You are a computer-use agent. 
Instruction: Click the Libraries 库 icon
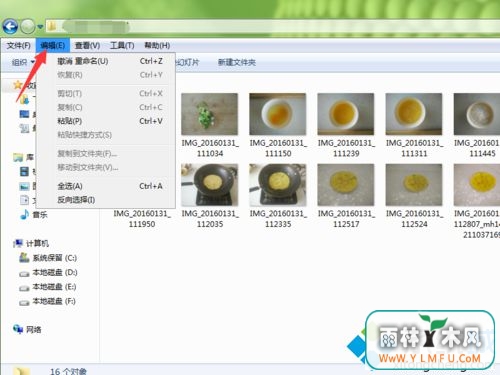(x=18, y=157)
